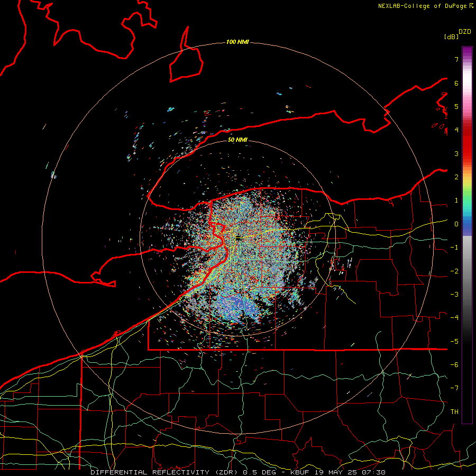476x476 pixels.
Task: Click the legend value 2
Action: 456,177
